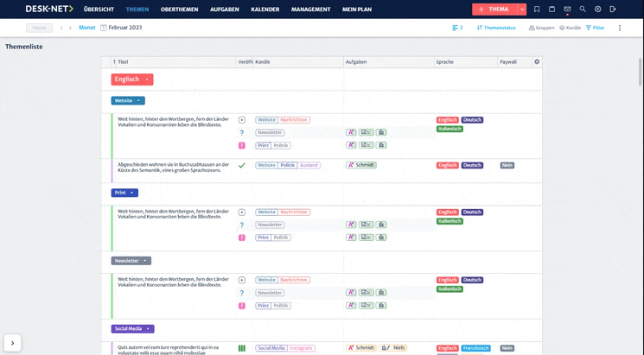Click pink exclamation status in the Print group

pyautogui.click(x=241, y=238)
